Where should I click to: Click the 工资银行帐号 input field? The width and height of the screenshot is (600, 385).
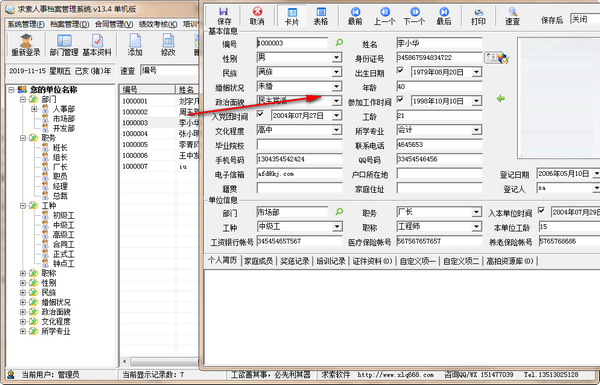[299, 241]
